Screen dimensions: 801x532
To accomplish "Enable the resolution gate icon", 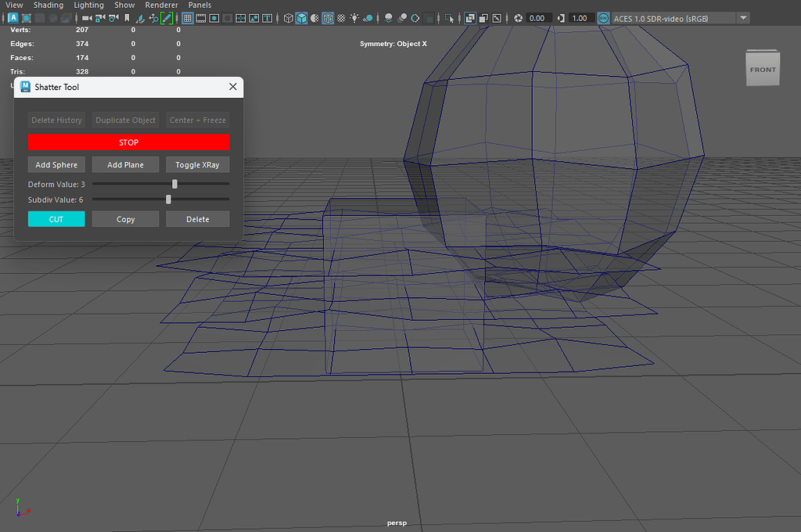I will (215, 18).
